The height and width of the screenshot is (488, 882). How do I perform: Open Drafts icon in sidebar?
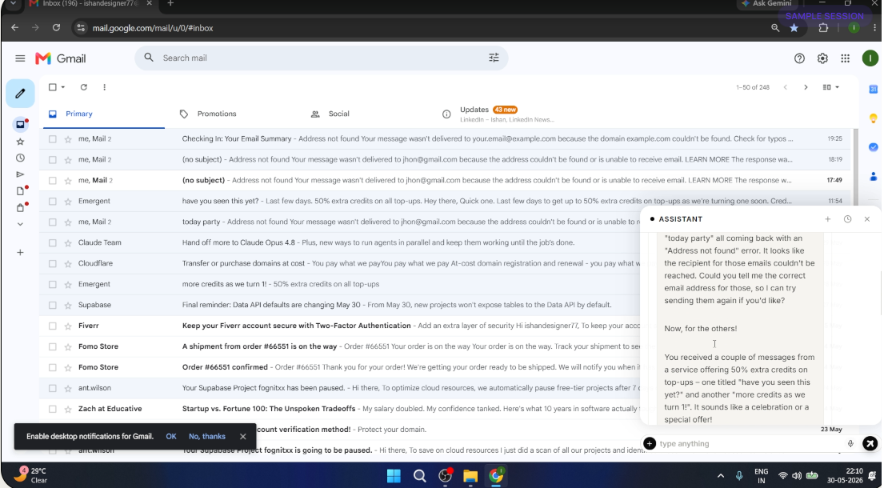(x=20, y=191)
